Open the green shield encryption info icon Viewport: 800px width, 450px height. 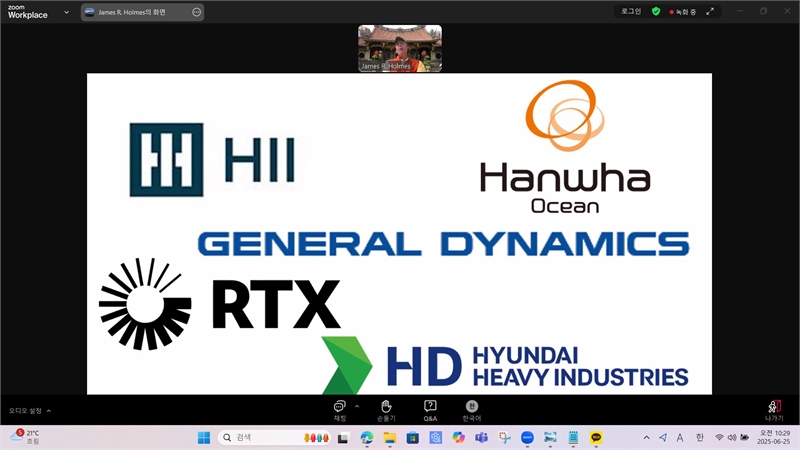click(x=656, y=11)
